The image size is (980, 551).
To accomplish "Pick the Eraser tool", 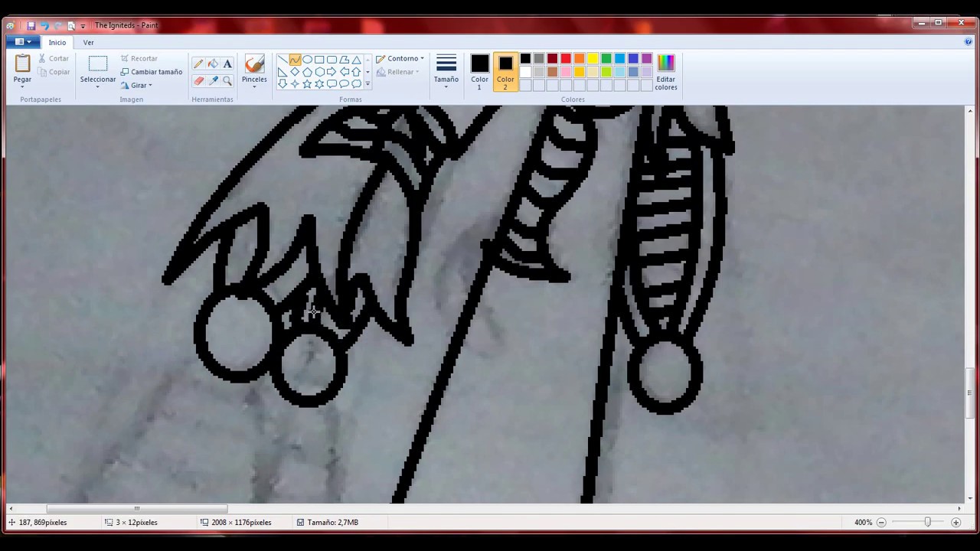I will (198, 80).
